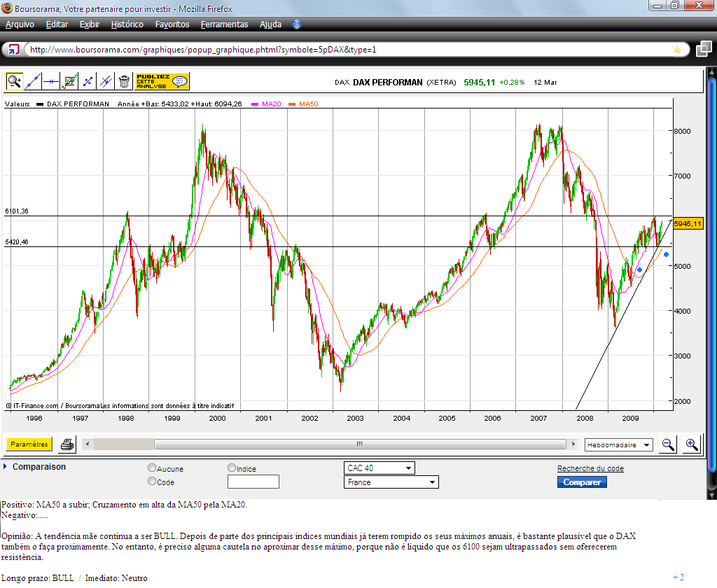This screenshot has height=588, width=717.
Task: Click the 8000 value on price axis
Action: 682,131
